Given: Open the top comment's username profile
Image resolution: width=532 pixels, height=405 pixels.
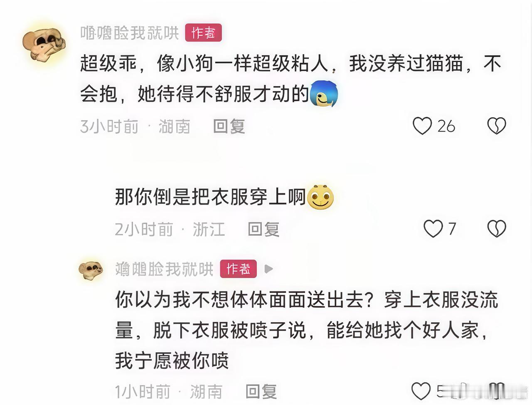Looking at the screenshot, I should pos(130,33).
